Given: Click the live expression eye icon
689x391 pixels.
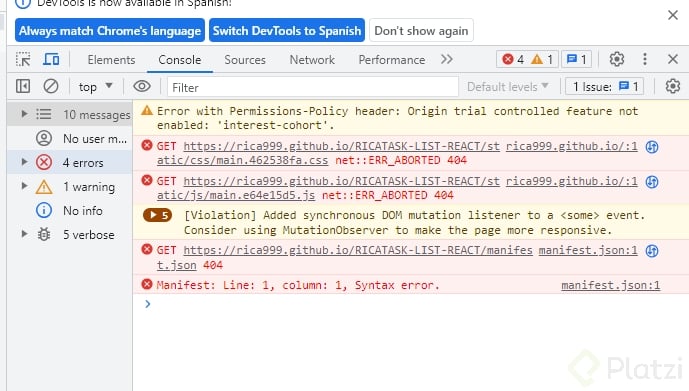Looking at the screenshot, I should 141,86.
